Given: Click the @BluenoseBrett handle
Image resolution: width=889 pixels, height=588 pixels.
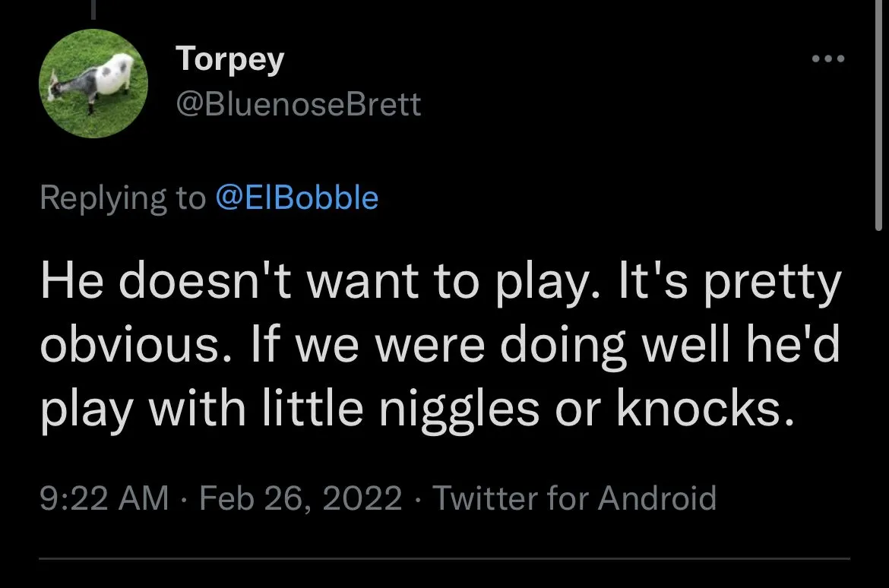Looking at the screenshot, I should [298, 104].
